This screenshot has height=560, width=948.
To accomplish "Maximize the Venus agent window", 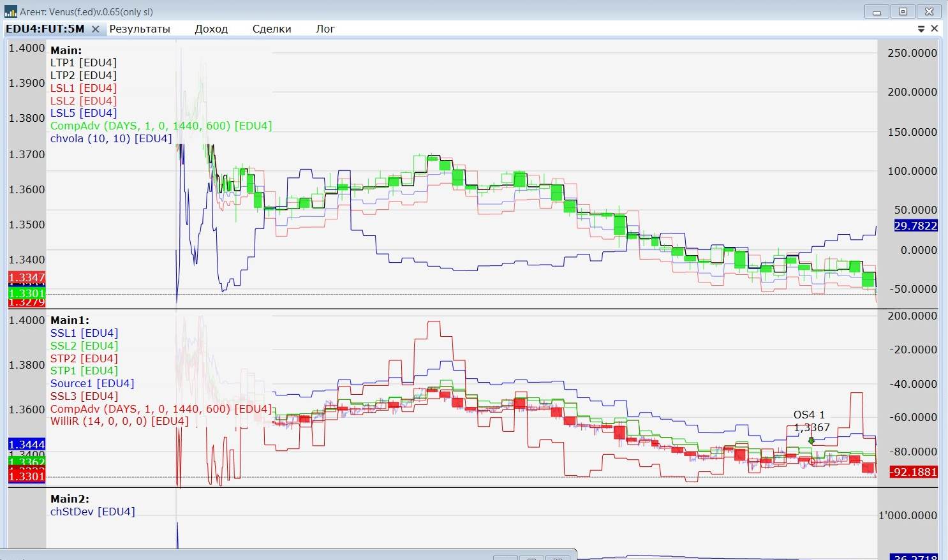I will 903,11.
